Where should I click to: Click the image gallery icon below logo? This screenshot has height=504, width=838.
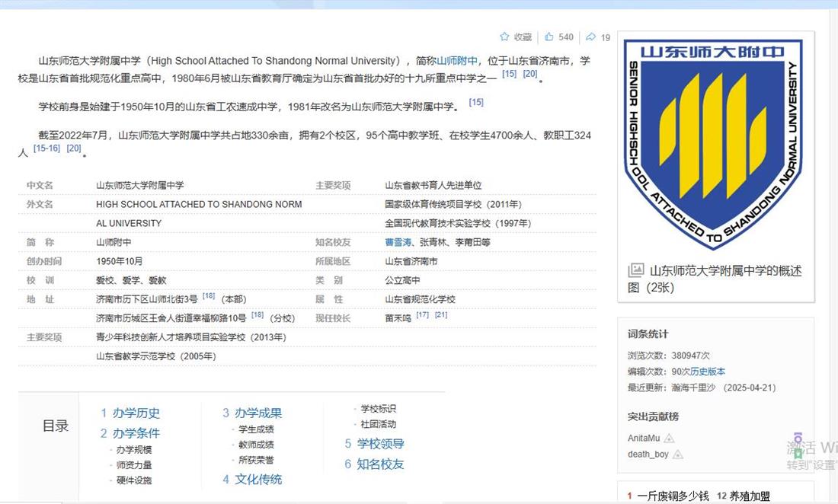click(635, 270)
